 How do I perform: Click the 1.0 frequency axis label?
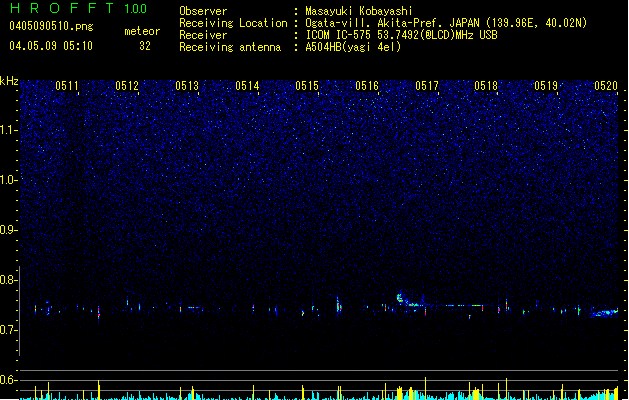8,180
